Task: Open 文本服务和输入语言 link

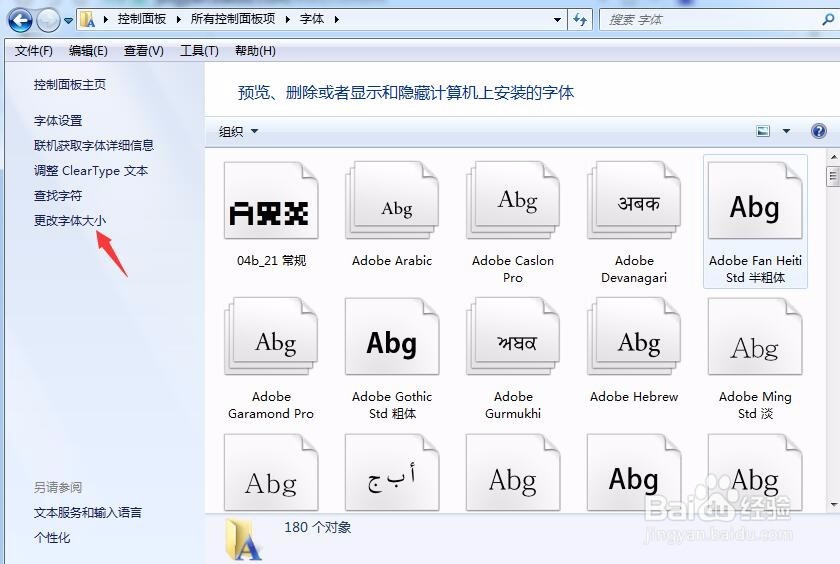Action: pyautogui.click(x=88, y=513)
